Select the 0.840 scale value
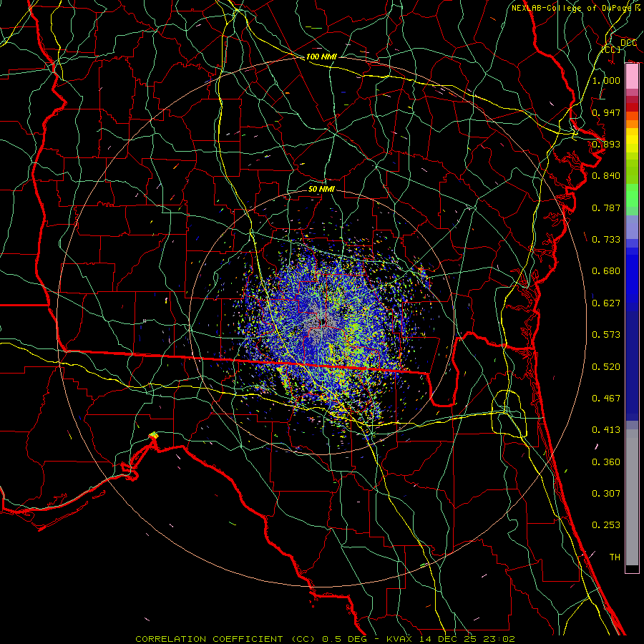This screenshot has height=644, width=644. click(606, 176)
